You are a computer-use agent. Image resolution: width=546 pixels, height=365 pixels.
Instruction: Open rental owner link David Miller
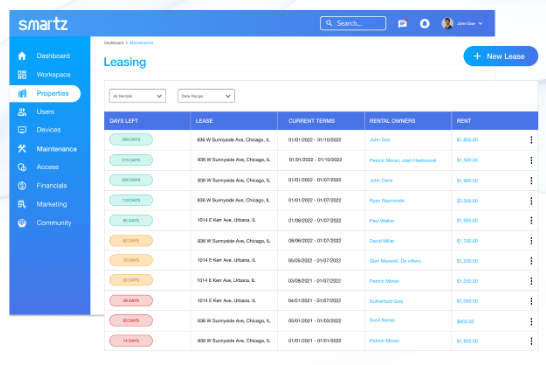pos(382,241)
